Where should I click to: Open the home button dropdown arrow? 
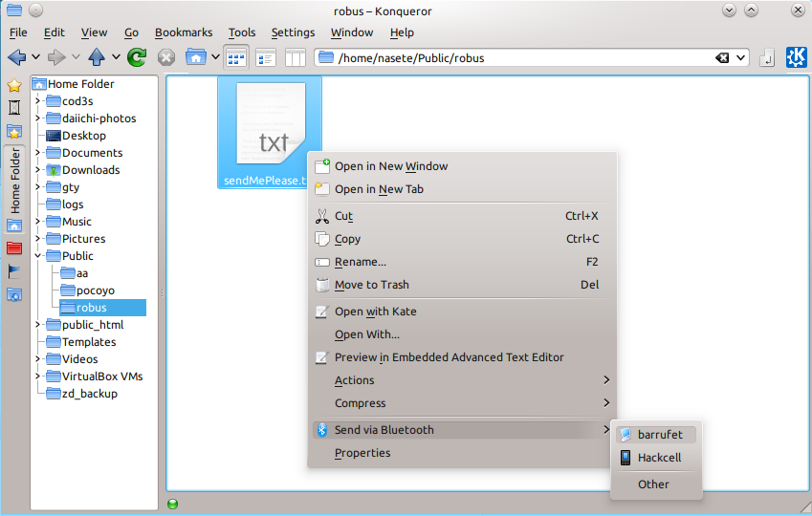[x=215, y=57]
